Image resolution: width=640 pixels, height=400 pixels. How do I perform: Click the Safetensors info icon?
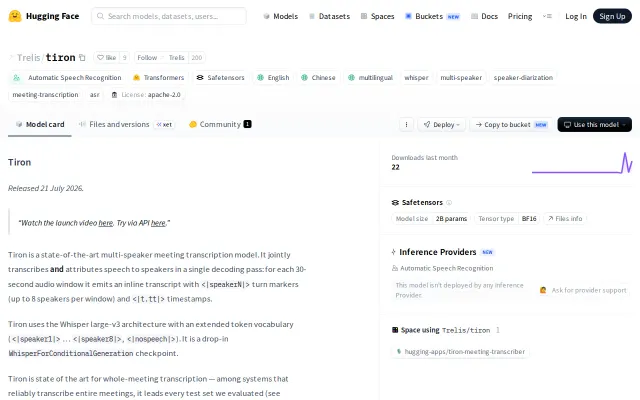(x=449, y=202)
